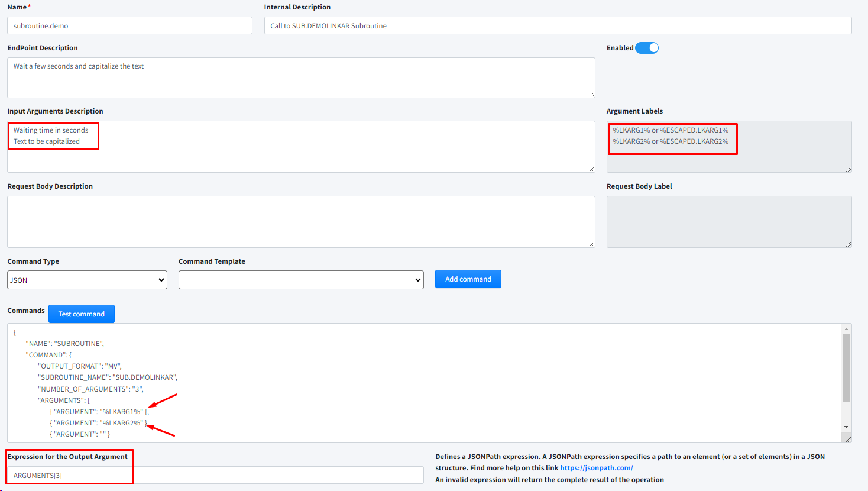Click the Request Body Label box
This screenshot has width=868, height=491.
point(728,222)
